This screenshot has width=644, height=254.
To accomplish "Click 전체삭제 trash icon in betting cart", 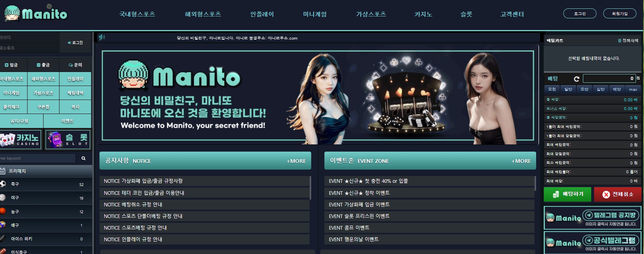I will point(628,40).
